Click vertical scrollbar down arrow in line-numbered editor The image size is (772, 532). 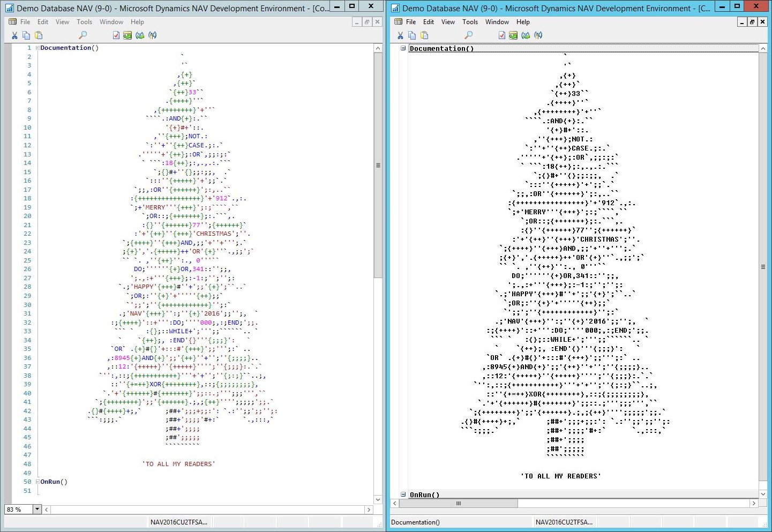(x=378, y=500)
